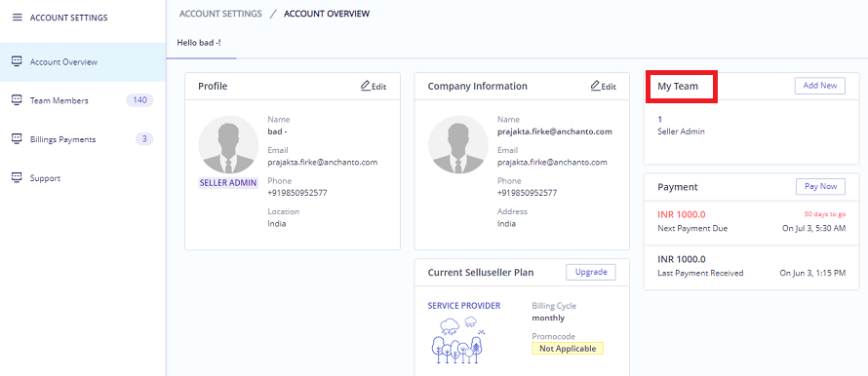Click the Team Members sidebar icon
This screenshot has width=868, height=376.
coord(17,100)
